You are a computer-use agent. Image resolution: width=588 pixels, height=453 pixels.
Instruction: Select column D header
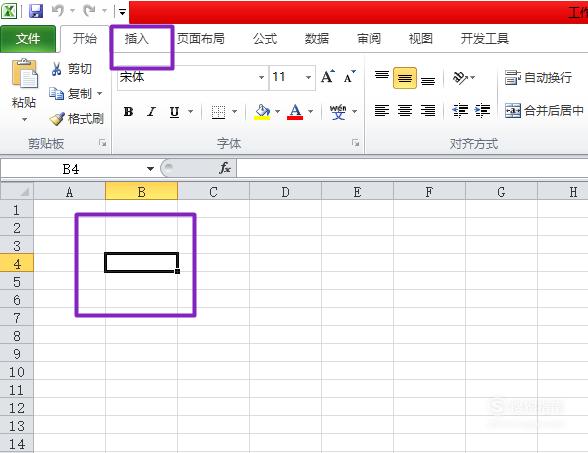coord(285,192)
